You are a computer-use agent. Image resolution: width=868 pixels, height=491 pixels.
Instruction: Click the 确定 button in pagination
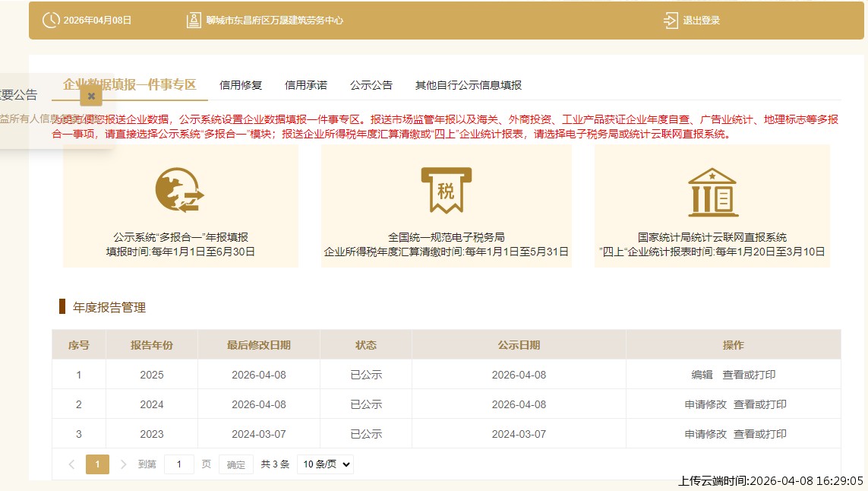click(x=236, y=464)
